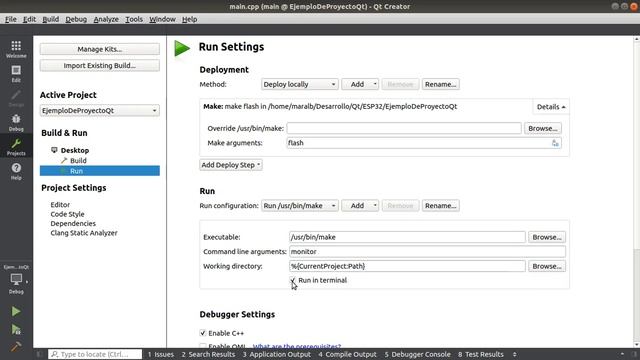This screenshot has width=640, height=360.
Task: Toggle Run in terminal checkbox
Action: pyautogui.click(x=292, y=280)
